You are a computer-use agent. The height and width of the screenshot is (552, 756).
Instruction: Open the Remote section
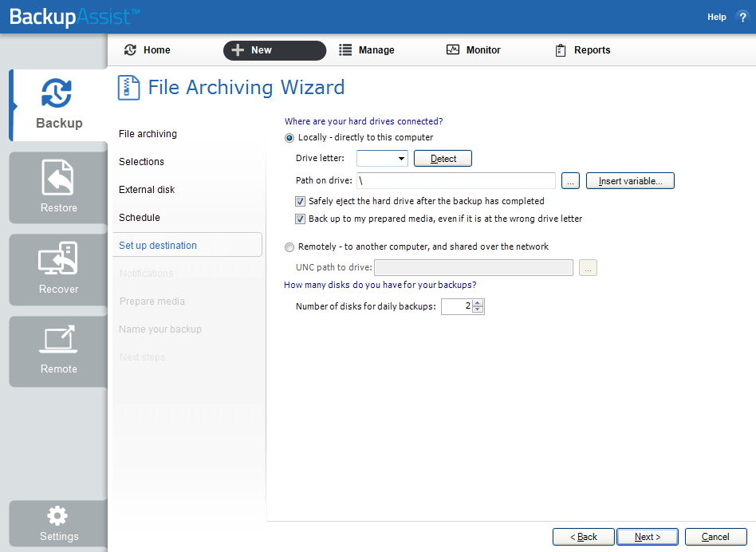click(58, 352)
